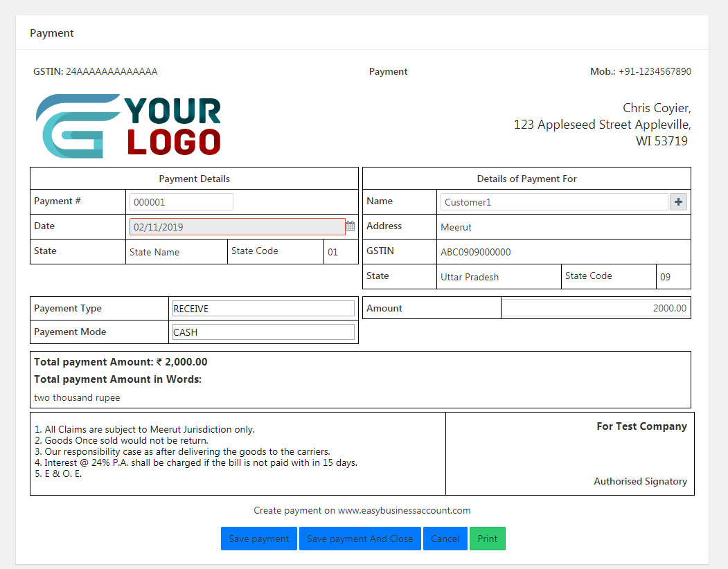
Task: Select the Date field 02/11/2019
Action: click(x=238, y=227)
